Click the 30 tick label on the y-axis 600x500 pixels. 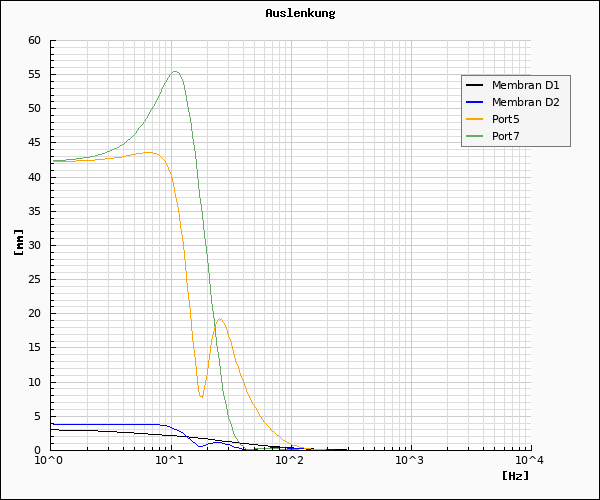tap(34, 245)
